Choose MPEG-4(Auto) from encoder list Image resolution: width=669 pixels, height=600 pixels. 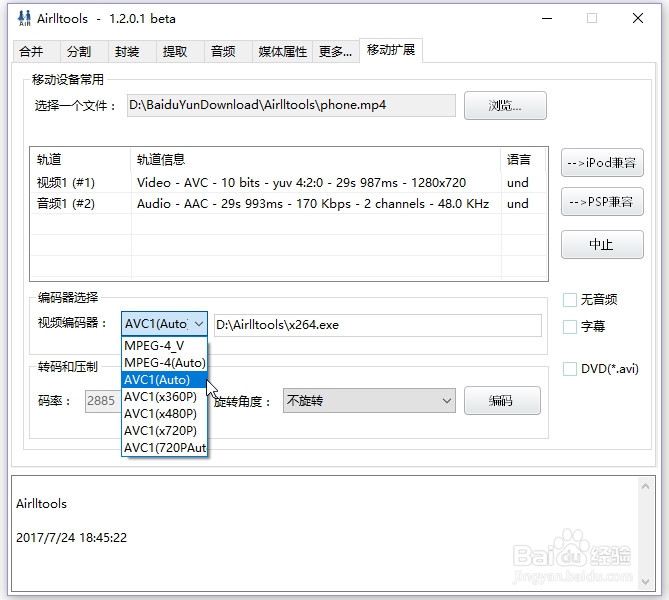pyautogui.click(x=164, y=363)
